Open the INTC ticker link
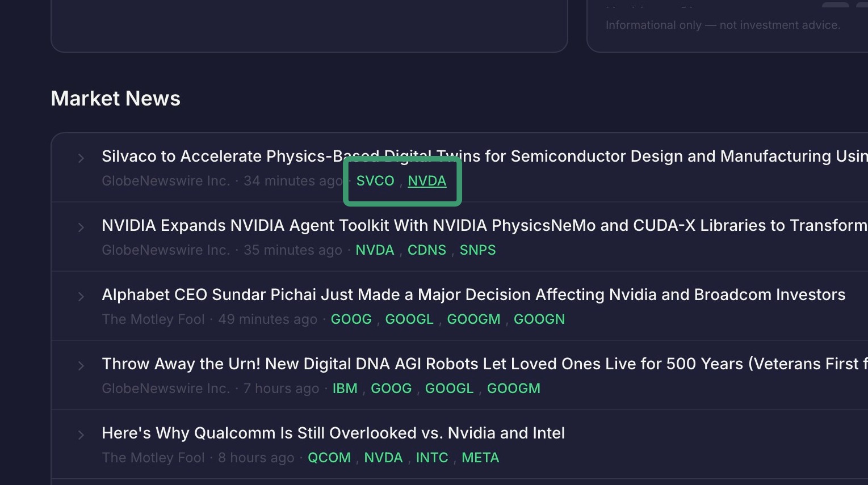The height and width of the screenshot is (485, 868). click(432, 458)
